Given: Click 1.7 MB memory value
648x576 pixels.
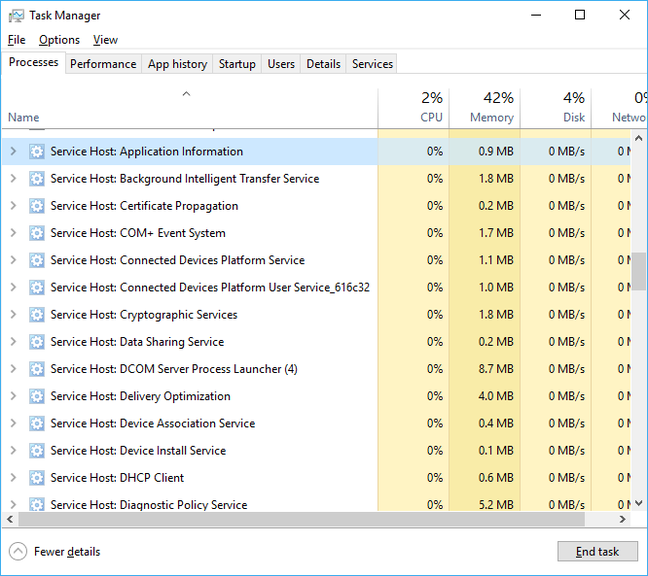Looking at the screenshot, I should (x=496, y=233).
